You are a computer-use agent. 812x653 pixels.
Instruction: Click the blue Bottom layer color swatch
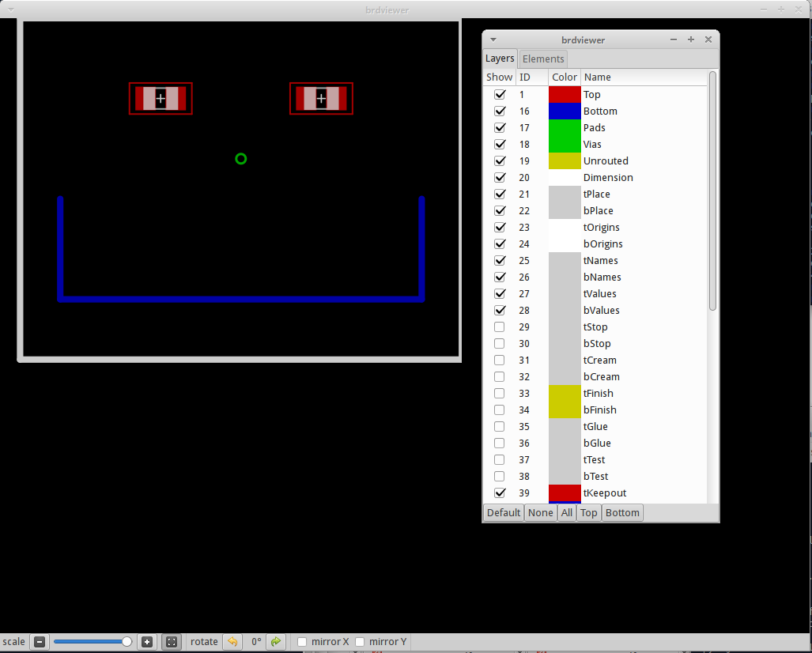point(565,111)
